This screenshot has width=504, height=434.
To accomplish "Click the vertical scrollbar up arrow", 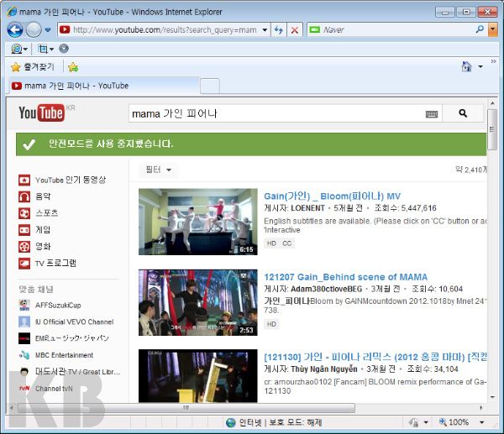I will tap(492, 103).
